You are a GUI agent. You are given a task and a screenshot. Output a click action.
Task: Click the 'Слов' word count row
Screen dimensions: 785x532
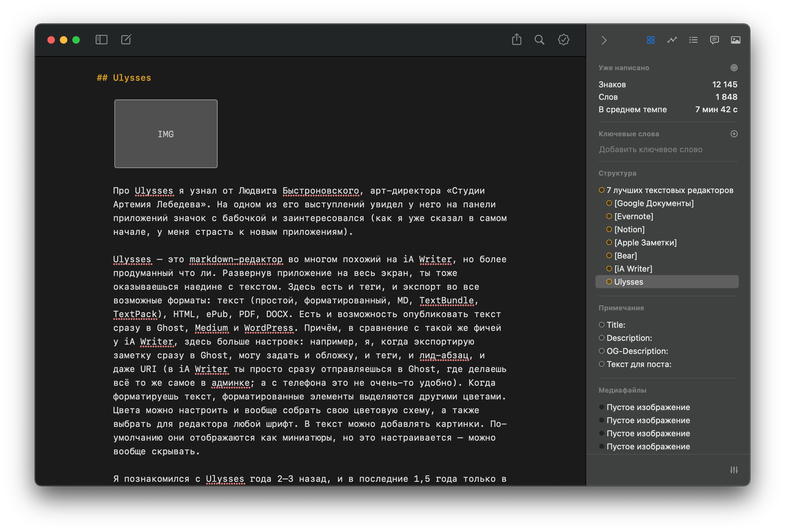point(668,97)
